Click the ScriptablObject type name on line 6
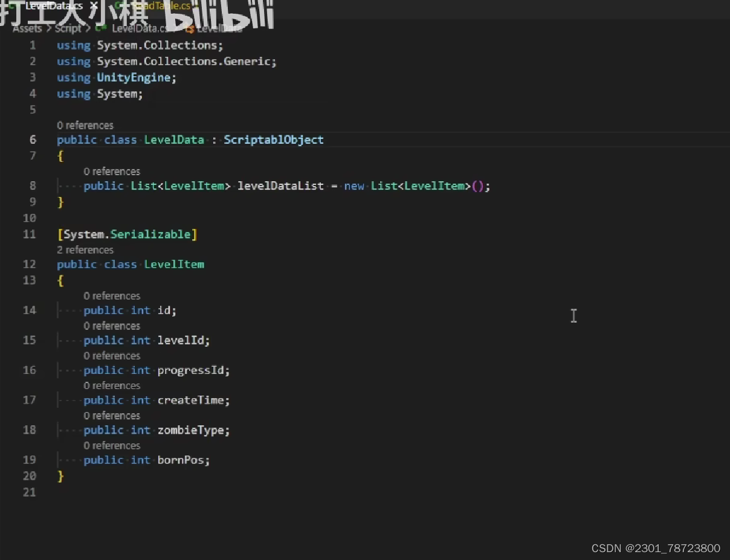 pyautogui.click(x=273, y=140)
